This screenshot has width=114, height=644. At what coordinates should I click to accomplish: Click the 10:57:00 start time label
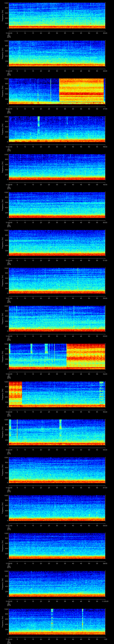[9, 525]
